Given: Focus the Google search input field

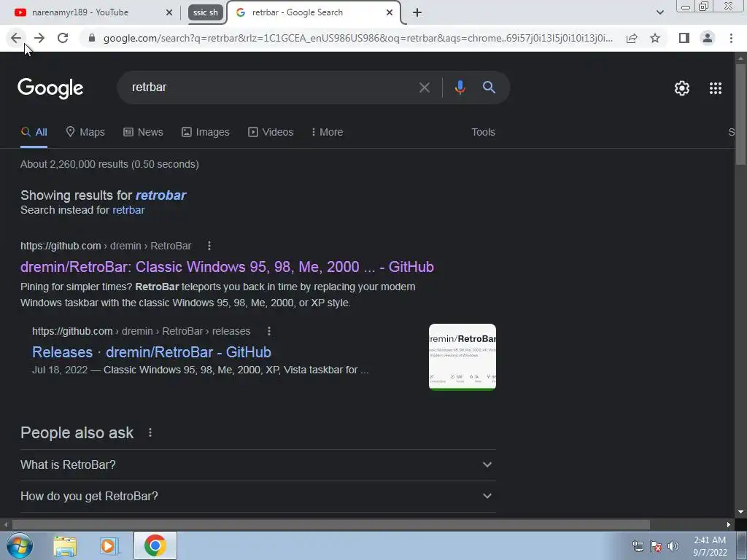Looking at the screenshot, I should point(271,87).
